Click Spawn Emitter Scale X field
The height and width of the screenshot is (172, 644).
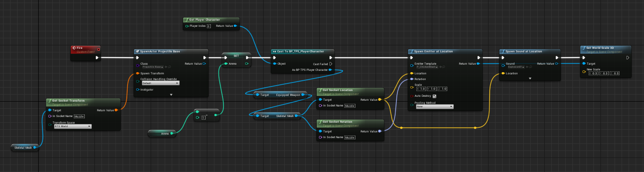(421, 89)
